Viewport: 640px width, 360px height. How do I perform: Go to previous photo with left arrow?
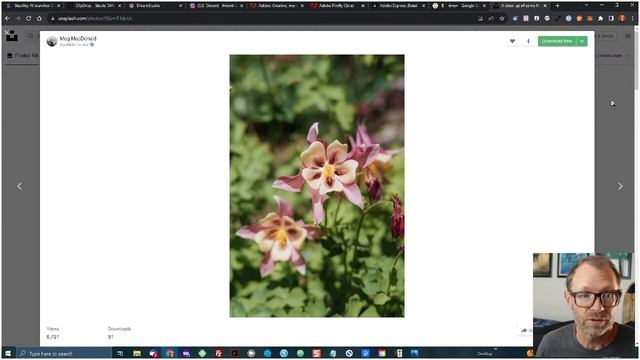click(20, 186)
